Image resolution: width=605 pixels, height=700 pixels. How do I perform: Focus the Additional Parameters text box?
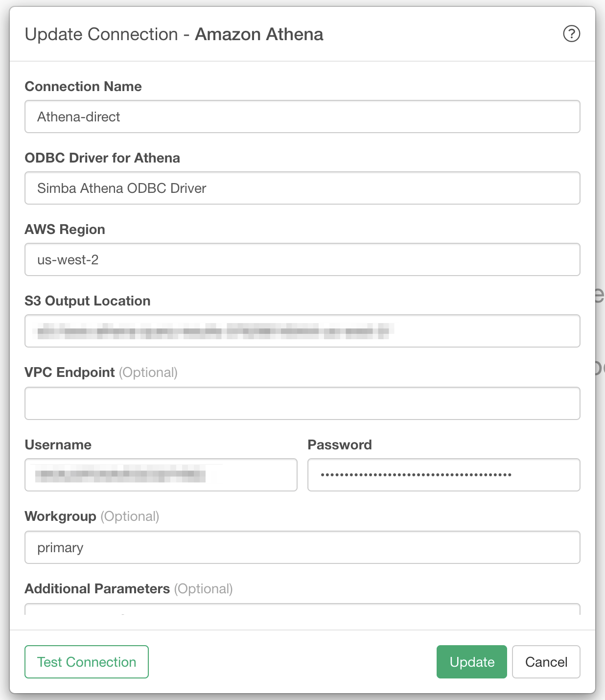[302, 609]
